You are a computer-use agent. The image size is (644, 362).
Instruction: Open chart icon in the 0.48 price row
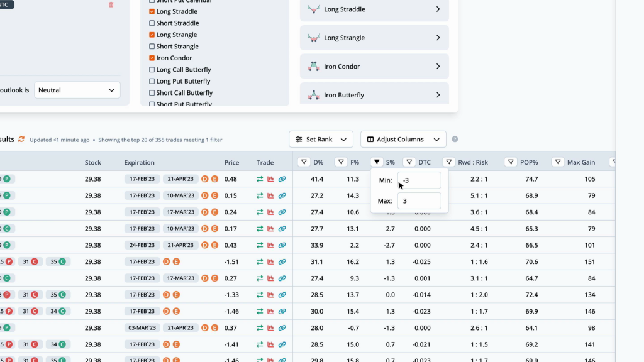(x=270, y=179)
